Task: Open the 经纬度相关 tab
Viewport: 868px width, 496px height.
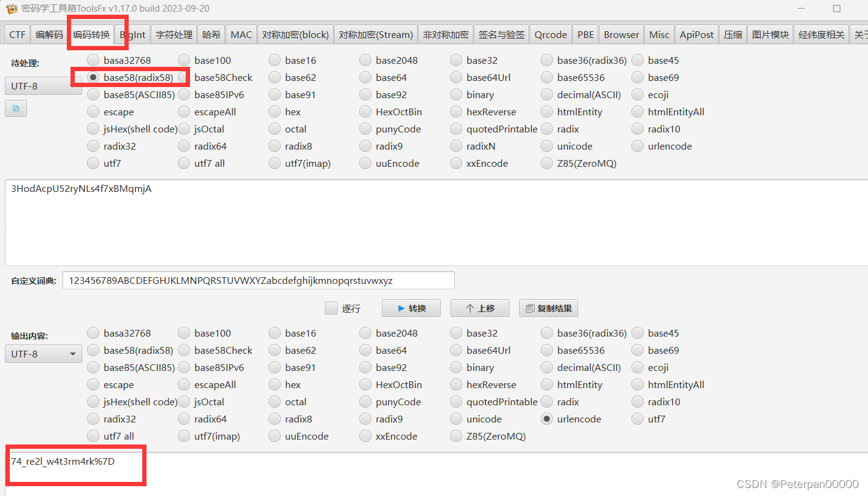Action: click(x=821, y=34)
